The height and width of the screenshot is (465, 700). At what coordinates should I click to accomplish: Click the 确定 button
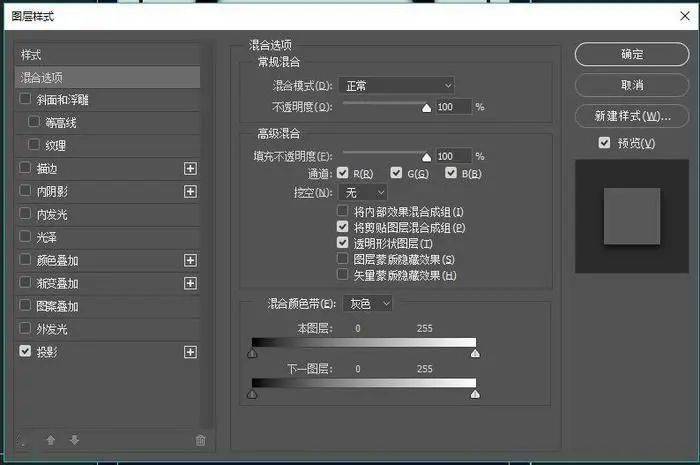pos(632,54)
